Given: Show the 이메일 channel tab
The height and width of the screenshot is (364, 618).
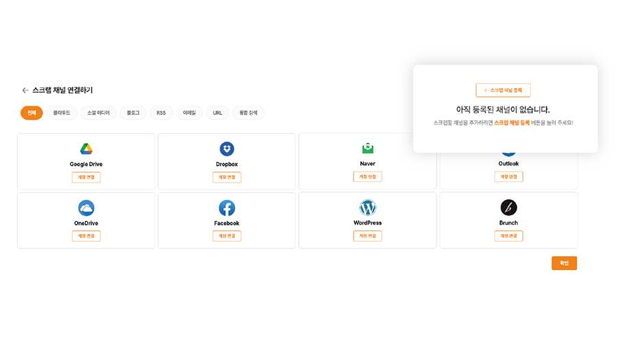Looking at the screenshot, I should (x=189, y=113).
